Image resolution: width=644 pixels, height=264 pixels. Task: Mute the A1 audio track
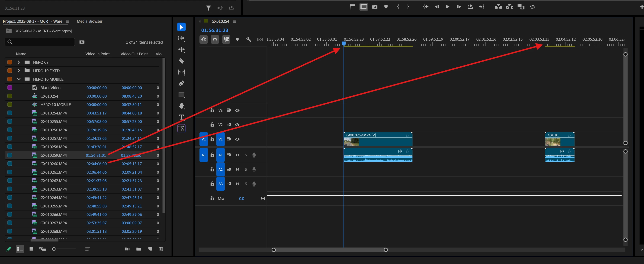point(237,155)
